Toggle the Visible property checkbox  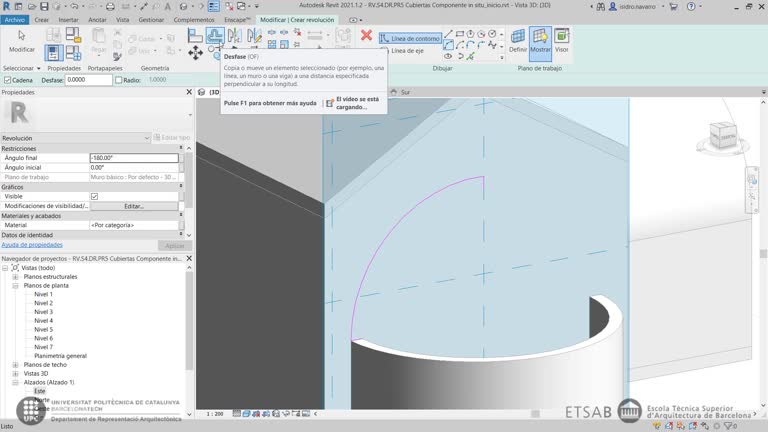(94, 196)
